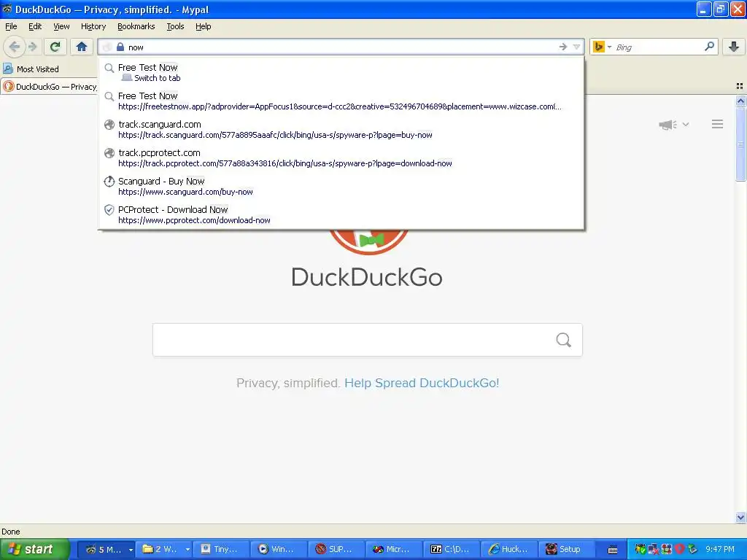
Task: Select the Scanguard - Buy Now suggestion
Action: point(341,186)
